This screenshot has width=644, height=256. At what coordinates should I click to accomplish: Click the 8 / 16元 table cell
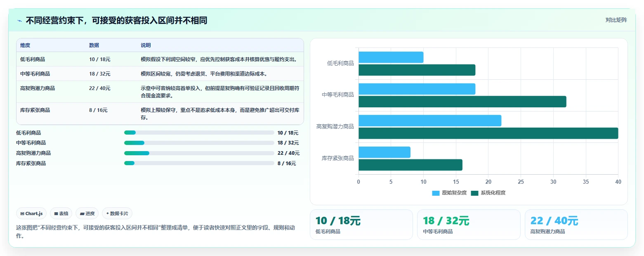point(98,110)
